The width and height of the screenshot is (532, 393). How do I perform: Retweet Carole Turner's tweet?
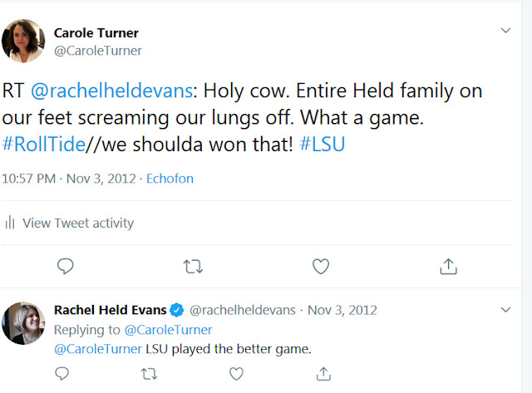point(193,266)
